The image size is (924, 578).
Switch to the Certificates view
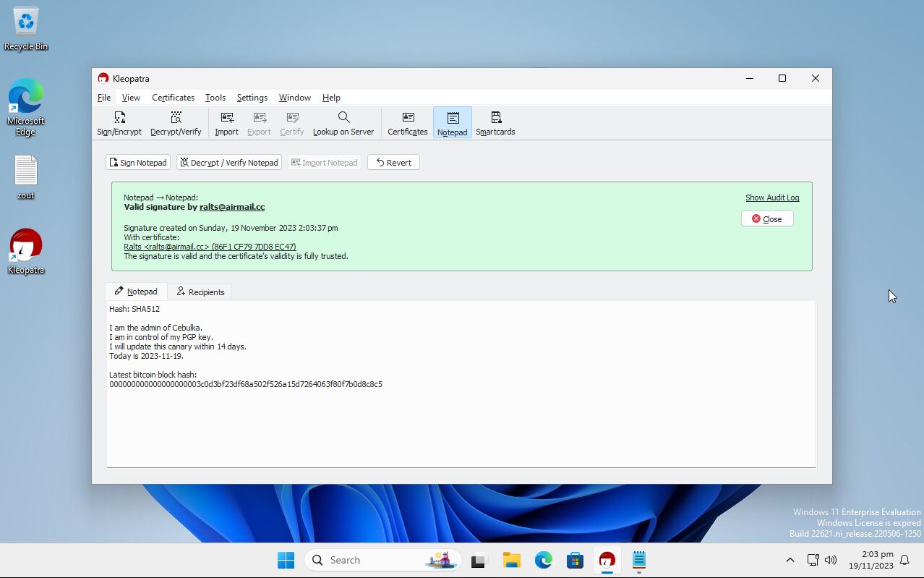408,122
